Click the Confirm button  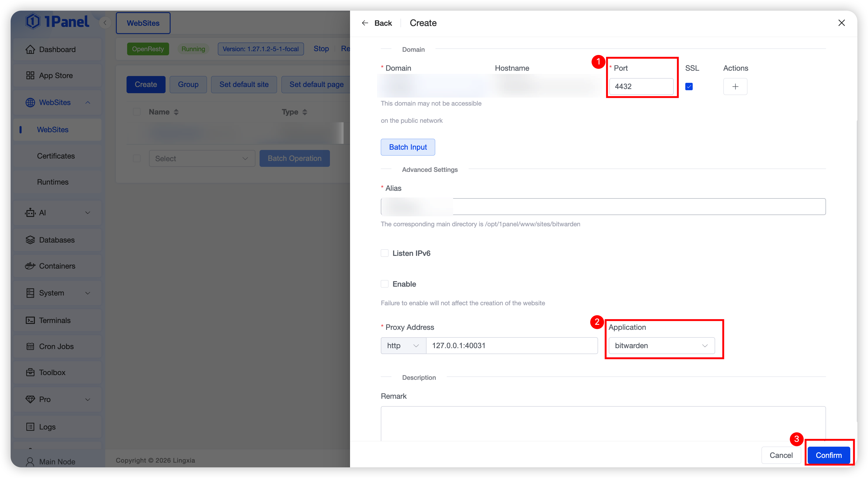click(828, 455)
